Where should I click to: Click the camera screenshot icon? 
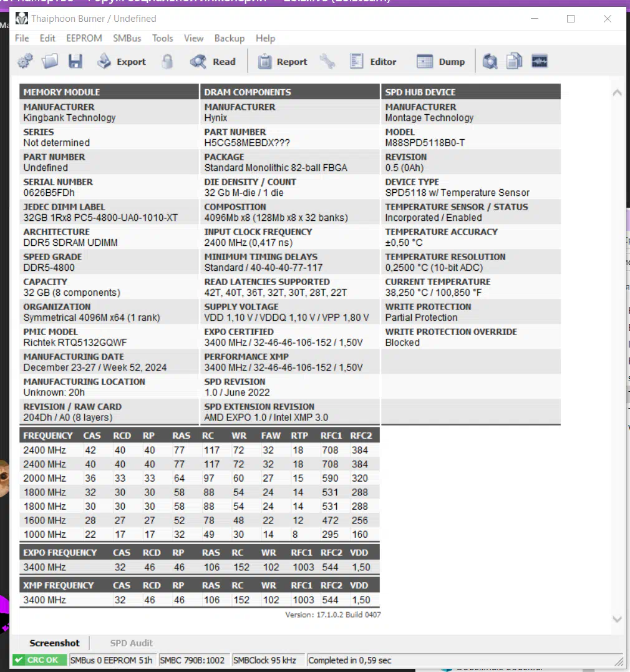point(490,61)
